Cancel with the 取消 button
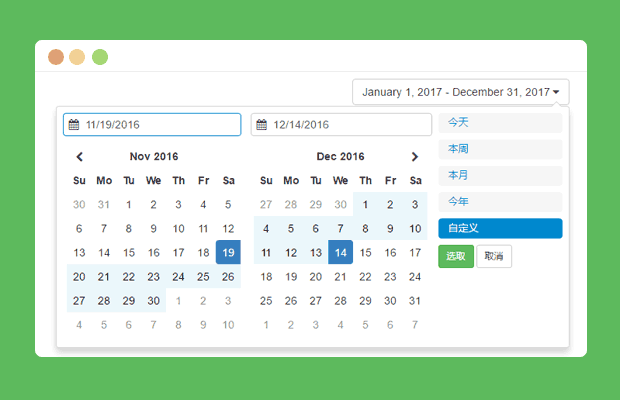Image resolution: width=620 pixels, height=400 pixels. [x=494, y=257]
